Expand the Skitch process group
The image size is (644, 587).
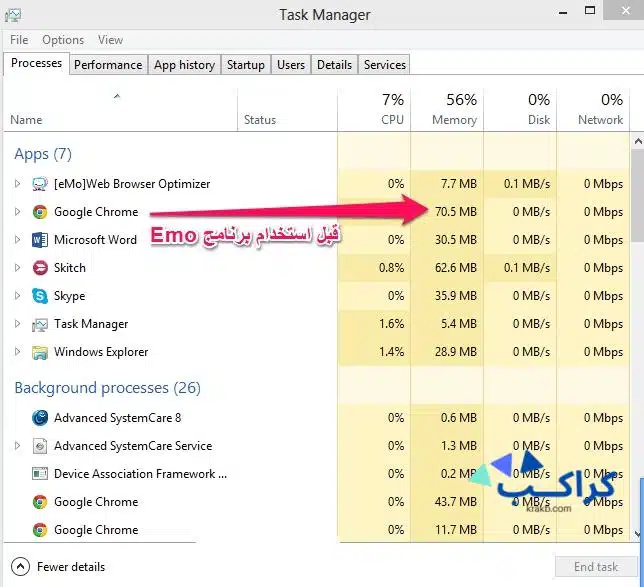pos(17,267)
